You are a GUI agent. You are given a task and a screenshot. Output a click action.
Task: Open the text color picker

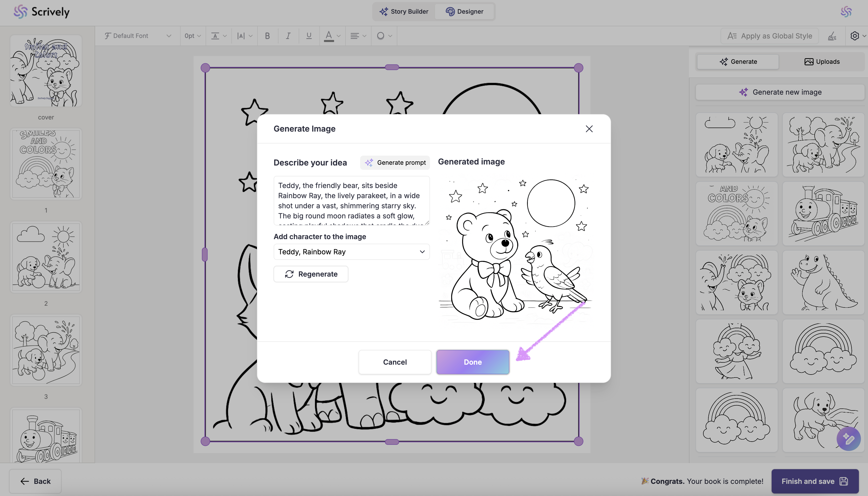pyautogui.click(x=332, y=36)
